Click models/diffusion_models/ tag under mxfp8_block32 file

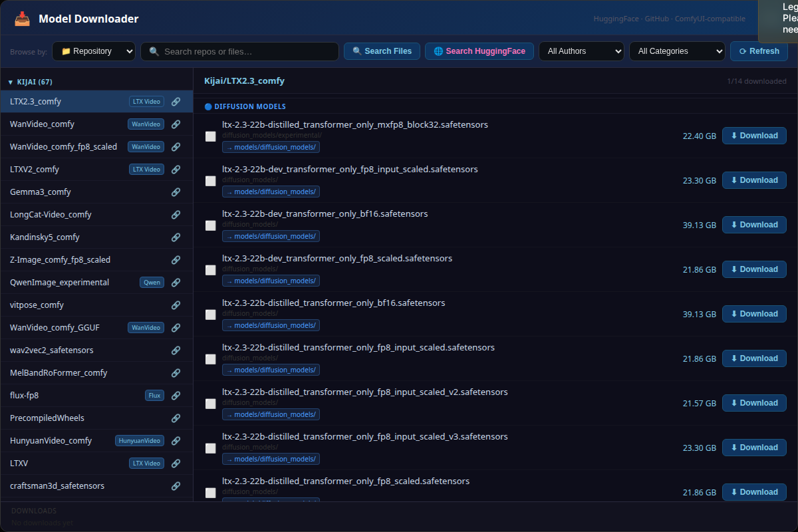tap(271, 147)
